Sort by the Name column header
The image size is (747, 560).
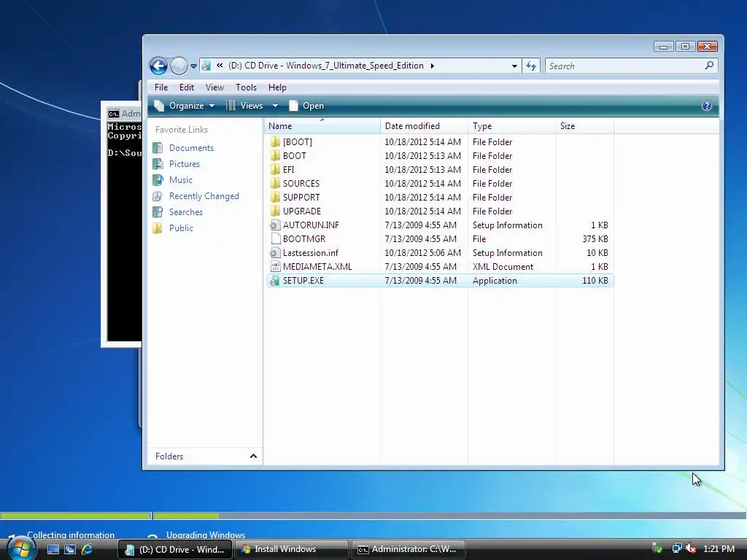click(x=322, y=125)
